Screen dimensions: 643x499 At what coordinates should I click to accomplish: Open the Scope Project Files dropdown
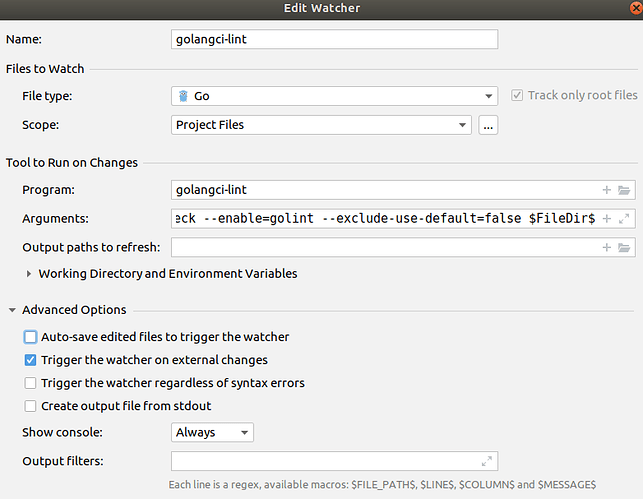(x=321, y=125)
